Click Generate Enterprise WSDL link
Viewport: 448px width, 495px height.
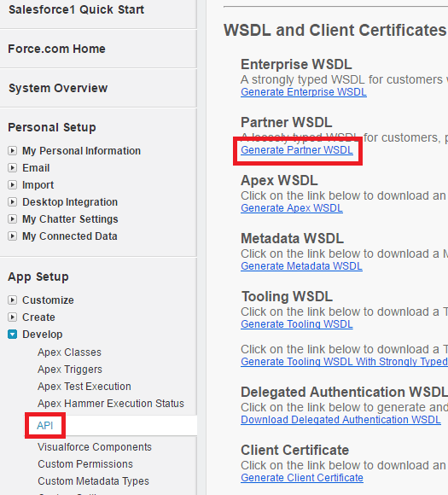tap(304, 92)
